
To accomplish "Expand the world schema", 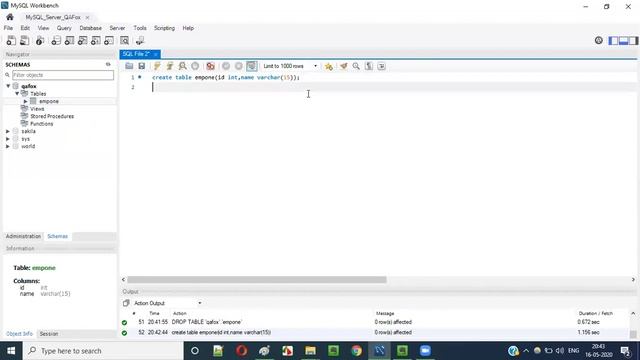I will tap(8, 146).
